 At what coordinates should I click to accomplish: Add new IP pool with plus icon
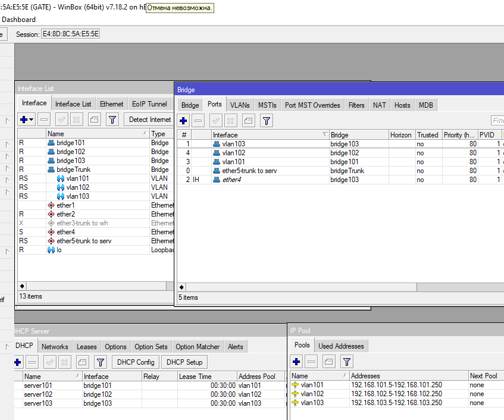[x=296, y=362]
